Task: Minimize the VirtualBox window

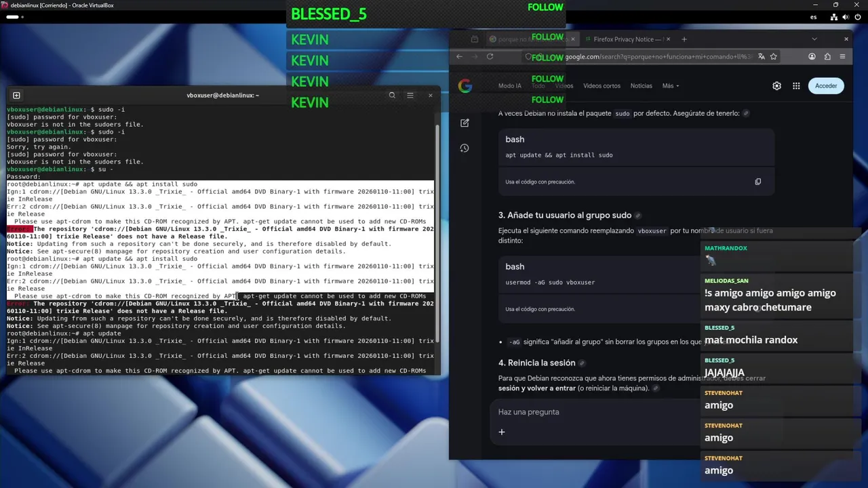Action: (816, 5)
